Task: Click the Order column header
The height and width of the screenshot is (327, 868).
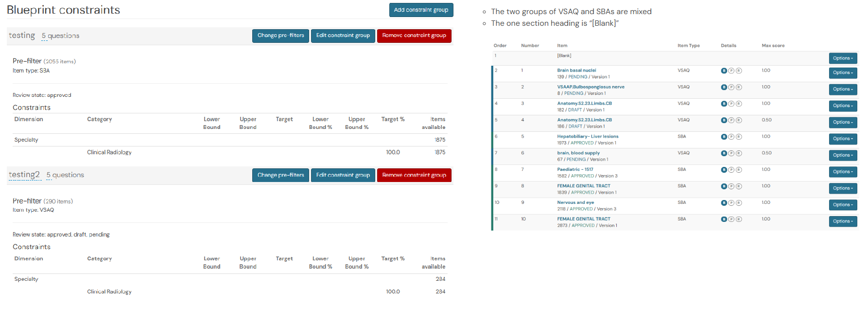Action: (x=500, y=46)
